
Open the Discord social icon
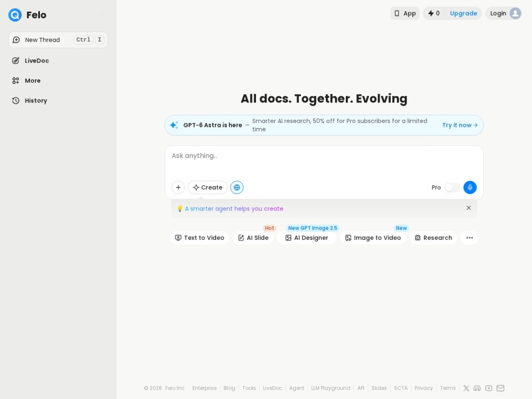477,388
